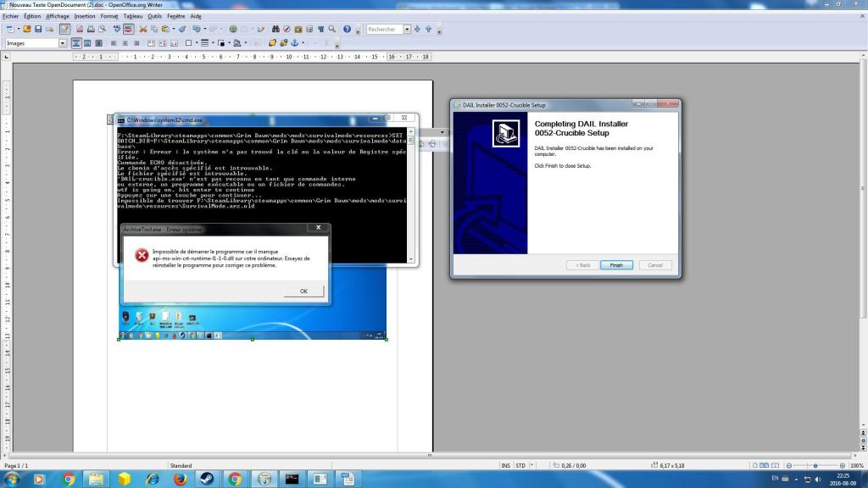This screenshot has width=868, height=488.
Task: Open the Images style dropdown
Action: pos(62,43)
